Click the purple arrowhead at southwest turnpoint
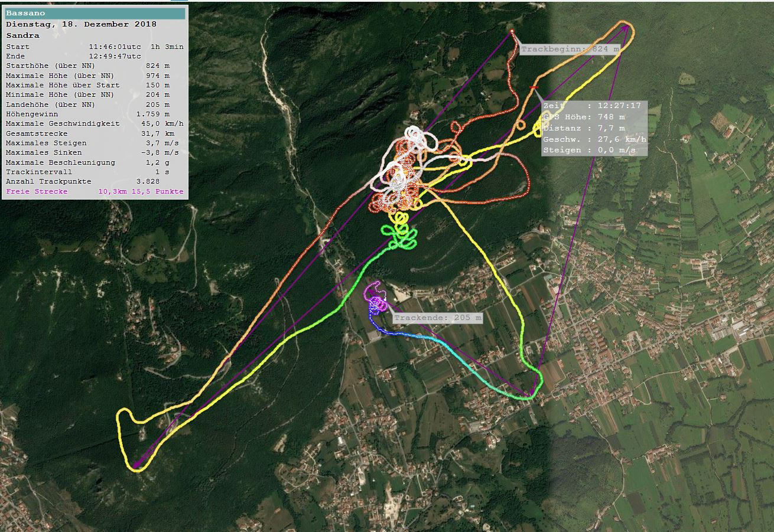 click(x=136, y=466)
